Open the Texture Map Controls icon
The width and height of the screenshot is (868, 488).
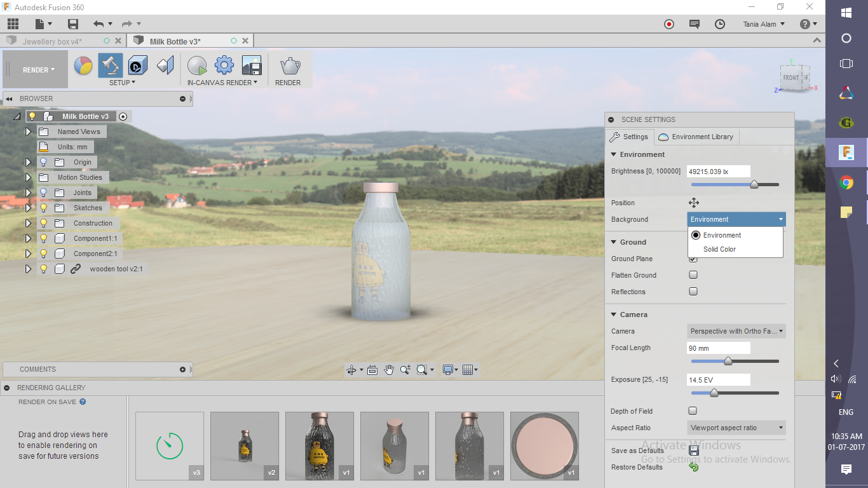(x=165, y=65)
